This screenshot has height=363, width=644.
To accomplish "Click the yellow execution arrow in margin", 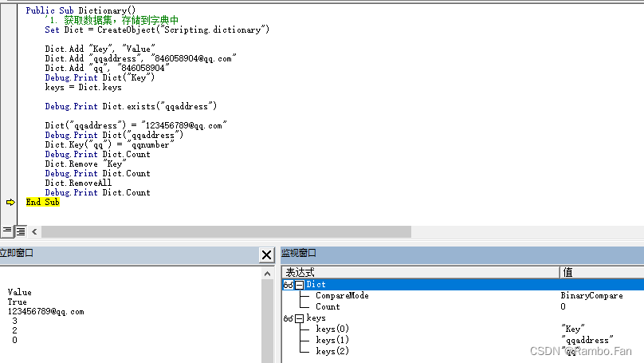I will coord(10,203).
